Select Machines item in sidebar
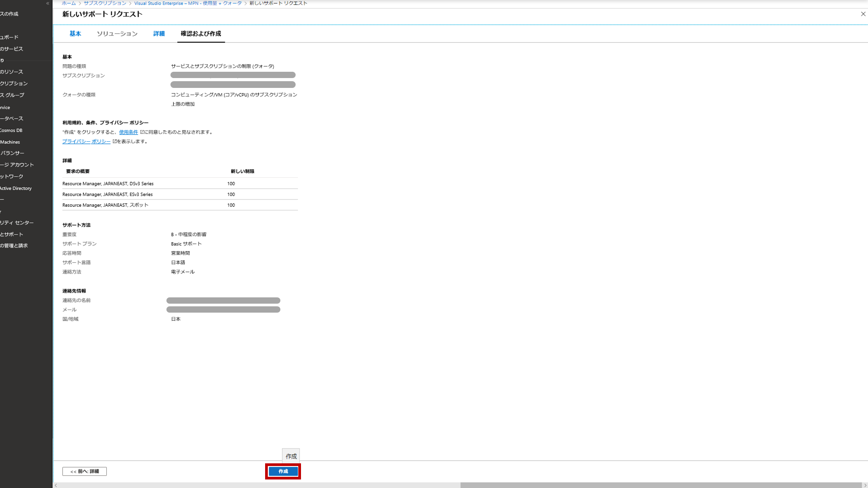The width and height of the screenshot is (868, 488). tap(10, 142)
